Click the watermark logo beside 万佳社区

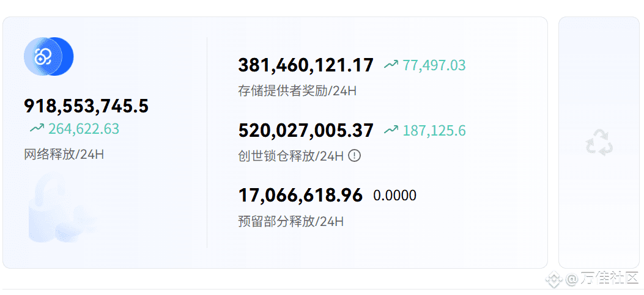554,279
